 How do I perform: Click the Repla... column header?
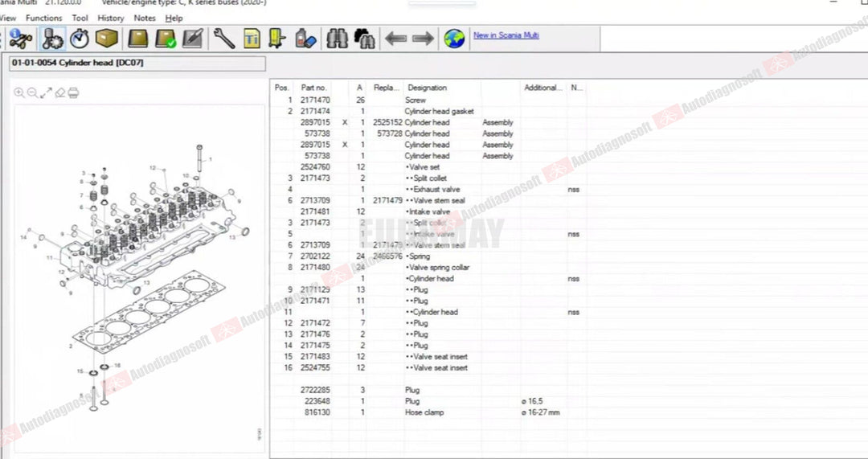coord(387,88)
